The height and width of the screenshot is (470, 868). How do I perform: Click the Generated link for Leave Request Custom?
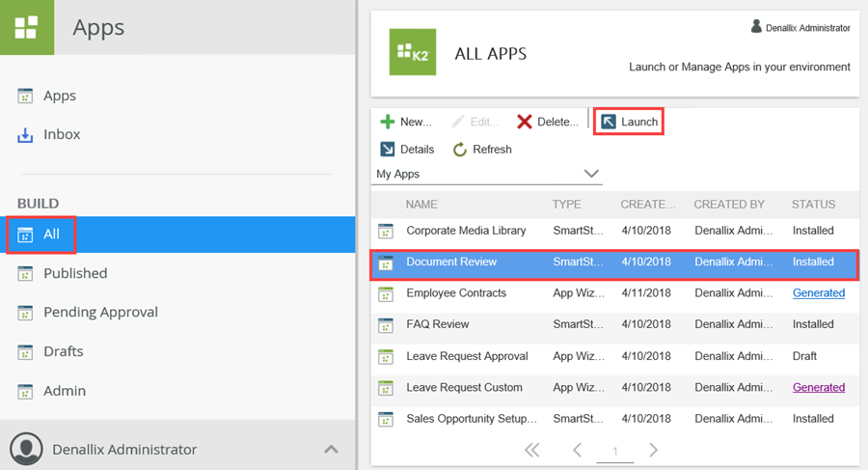point(818,387)
